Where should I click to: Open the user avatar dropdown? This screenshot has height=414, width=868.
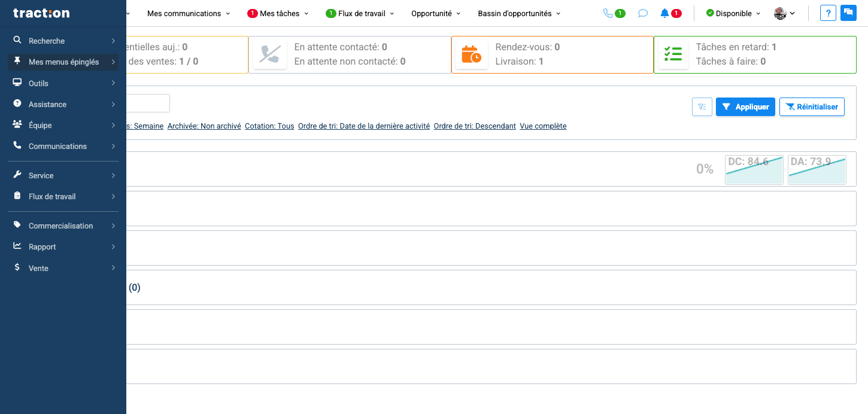(784, 13)
